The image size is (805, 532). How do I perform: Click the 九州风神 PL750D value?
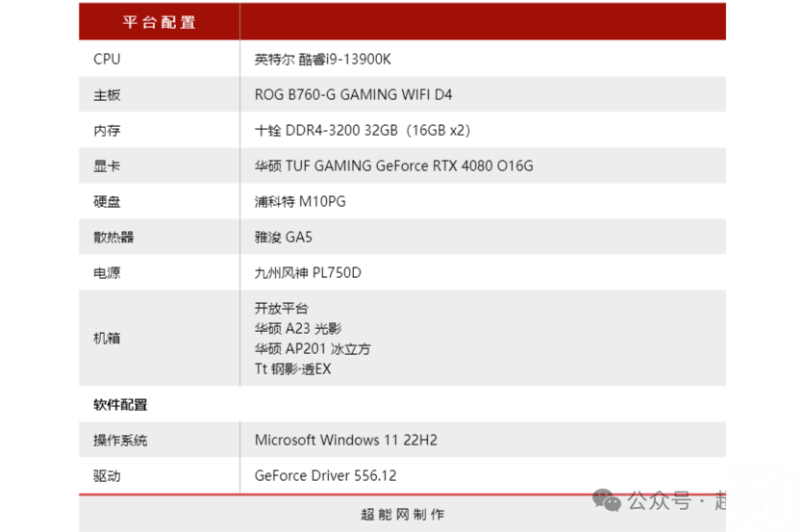pyautogui.click(x=308, y=272)
